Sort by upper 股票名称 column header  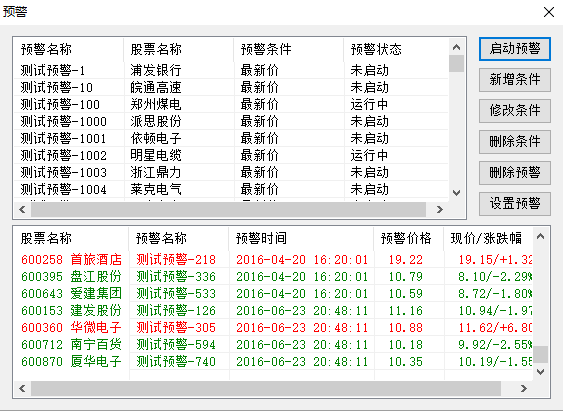coord(178,49)
